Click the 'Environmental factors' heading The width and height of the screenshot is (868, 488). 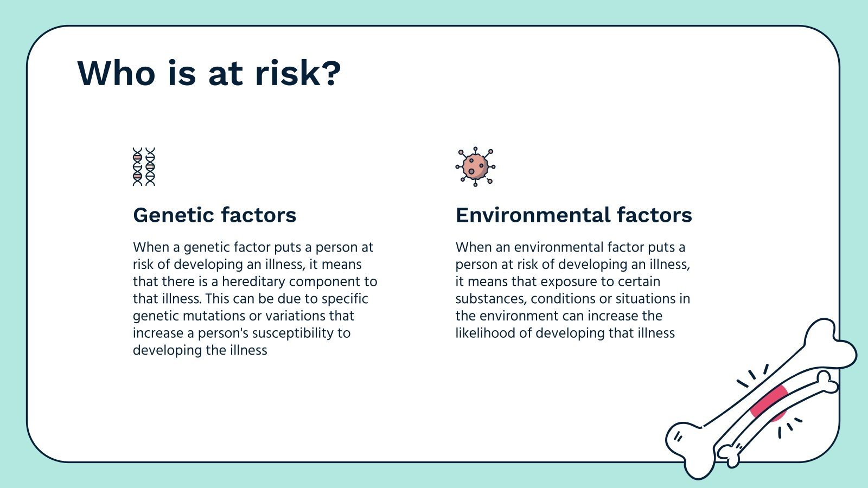573,215
